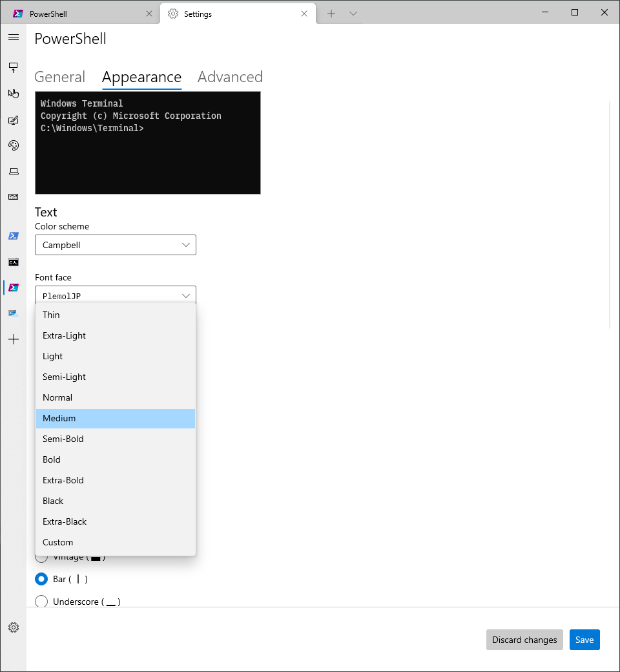Select the Appearance tab
Viewport: 620px width, 672px height.
142,77
